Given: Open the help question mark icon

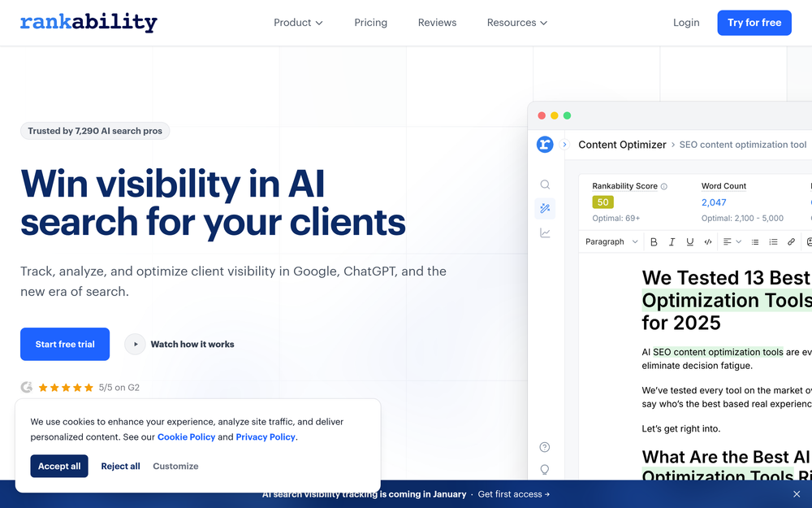Looking at the screenshot, I should (x=545, y=446).
